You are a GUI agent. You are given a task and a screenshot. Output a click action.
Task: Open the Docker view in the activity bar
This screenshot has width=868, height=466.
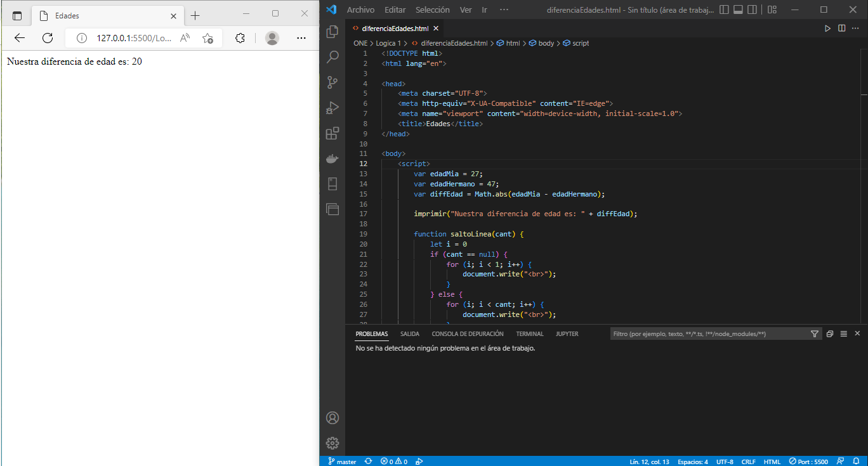click(332, 159)
